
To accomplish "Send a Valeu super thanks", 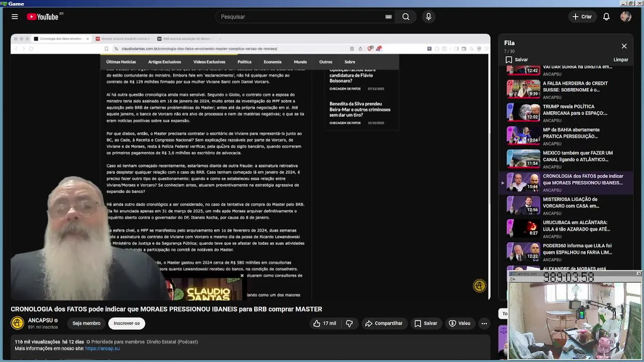I will pos(459,323).
